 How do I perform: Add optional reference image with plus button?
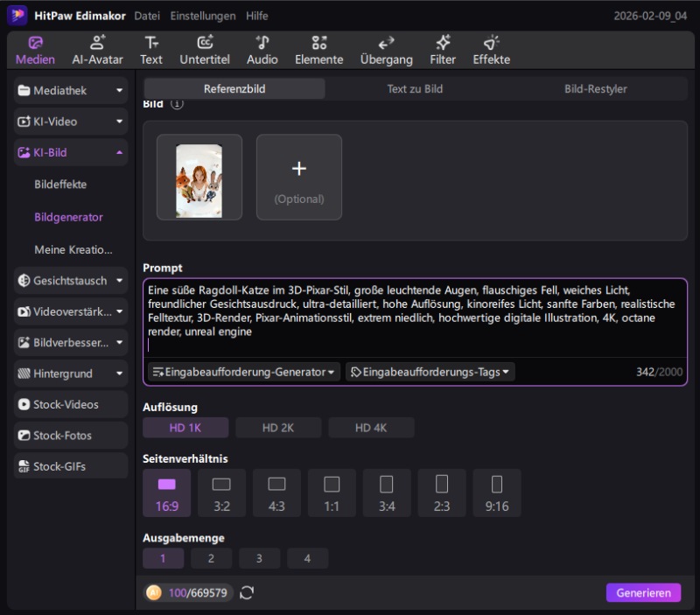pos(298,177)
